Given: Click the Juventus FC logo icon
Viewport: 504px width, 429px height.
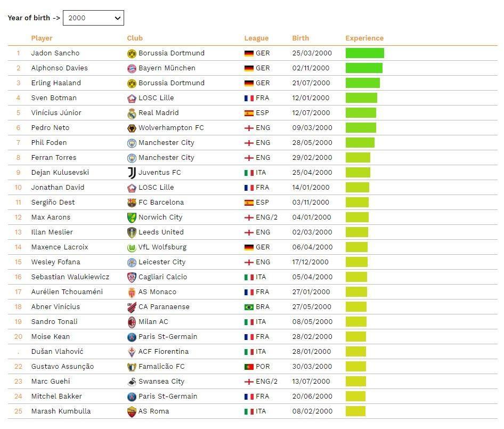Looking at the screenshot, I should pos(132,173).
